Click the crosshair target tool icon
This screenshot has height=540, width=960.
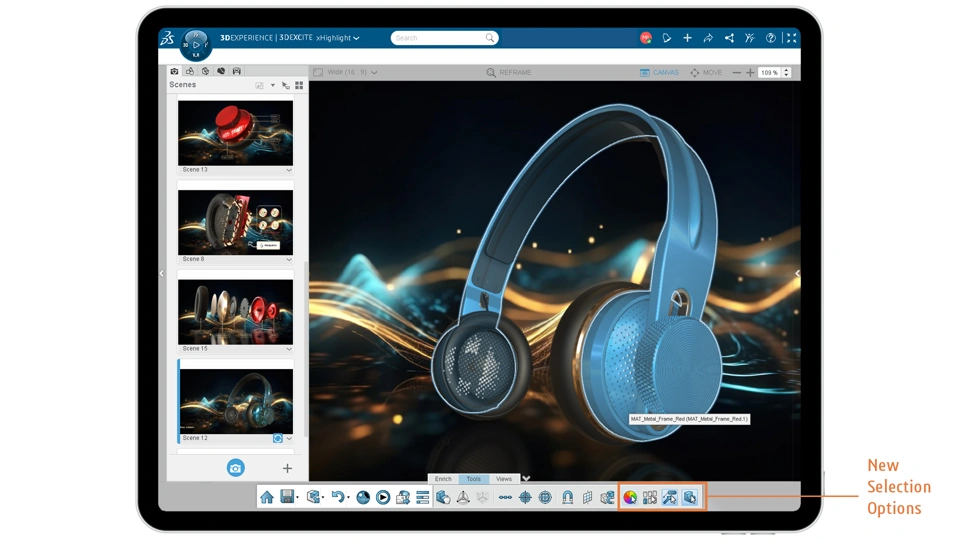click(x=525, y=497)
